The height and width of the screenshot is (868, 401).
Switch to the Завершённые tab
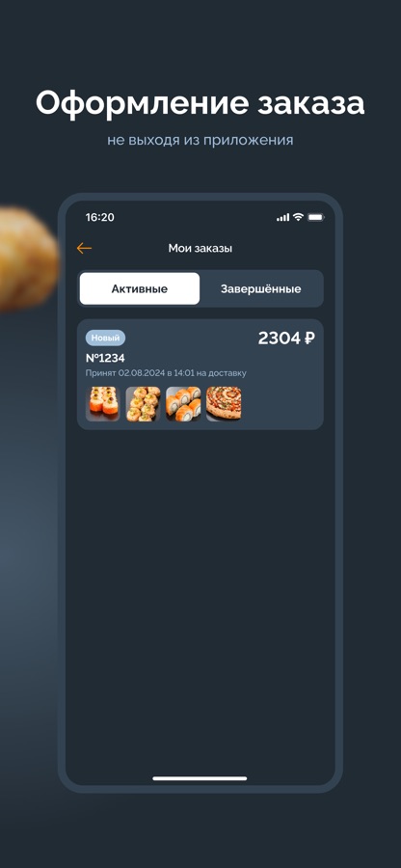[260, 288]
